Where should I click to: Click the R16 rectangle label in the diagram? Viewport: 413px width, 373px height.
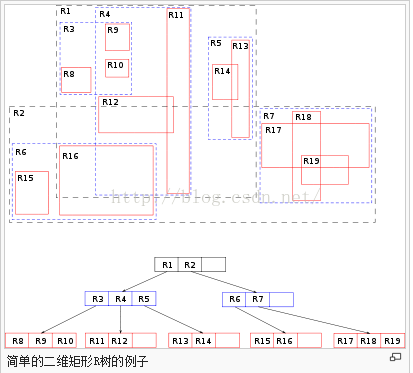coord(70,156)
